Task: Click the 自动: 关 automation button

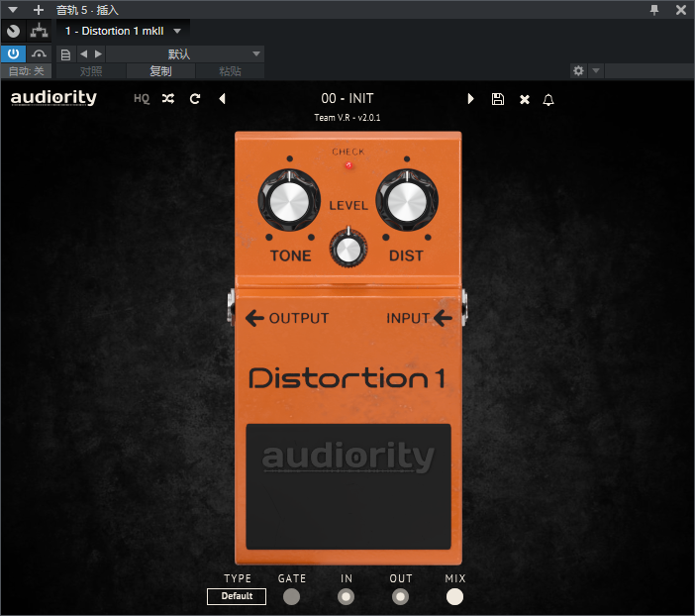Action: (x=26, y=71)
